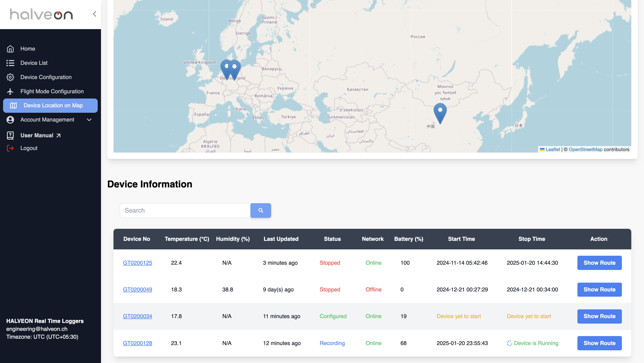
Task: Click the Device Information heading
Action: tap(149, 184)
